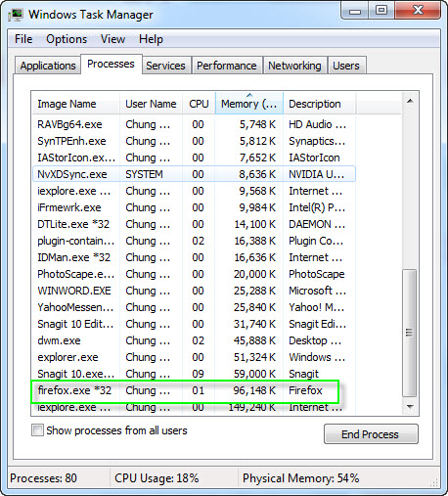Switch to the Performance tab
Screen dimensions: 448x496
pyautogui.click(x=227, y=66)
